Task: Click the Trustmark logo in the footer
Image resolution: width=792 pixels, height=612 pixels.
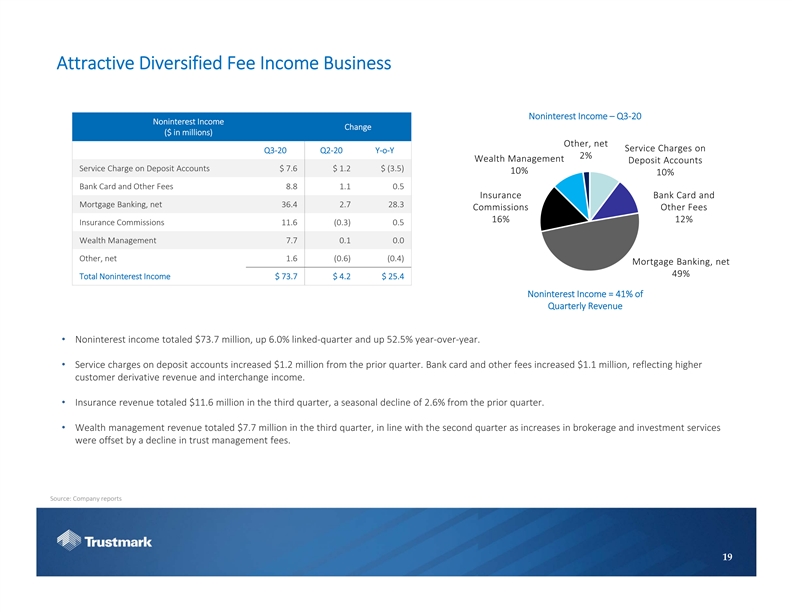Action: point(105,542)
